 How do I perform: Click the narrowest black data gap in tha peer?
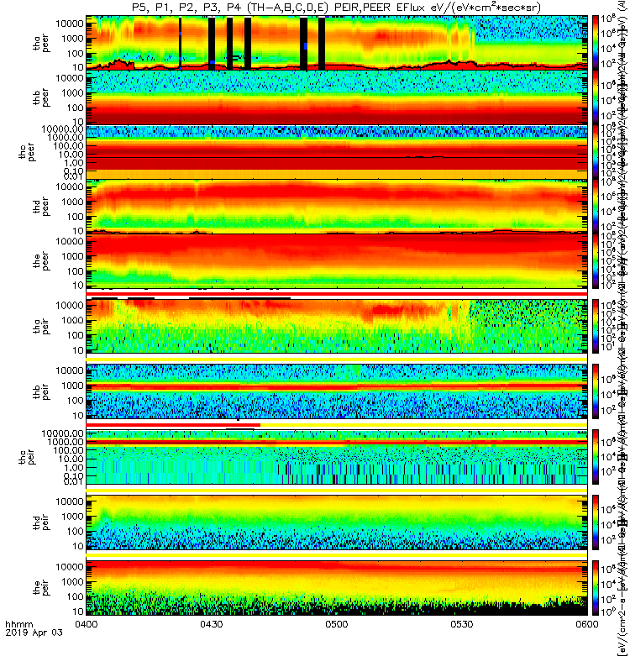point(180,43)
